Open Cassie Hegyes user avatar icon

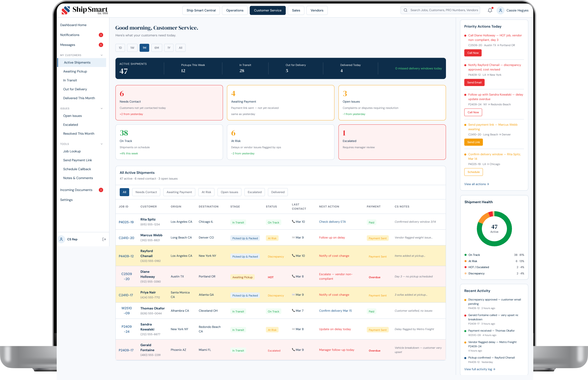coord(500,10)
